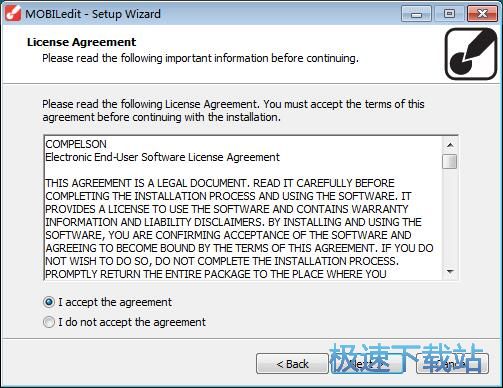The height and width of the screenshot is (388, 503).
Task: Click inside the license agreement text box
Action: [x=243, y=208]
